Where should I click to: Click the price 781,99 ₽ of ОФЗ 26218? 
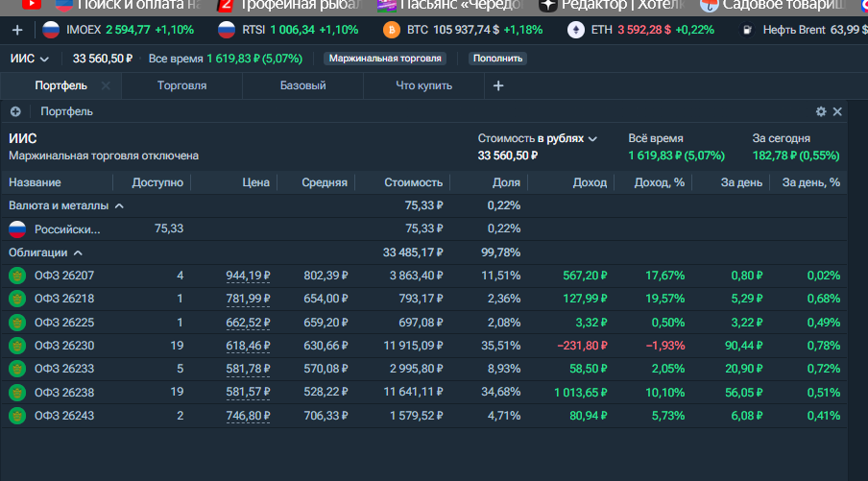[x=248, y=299]
